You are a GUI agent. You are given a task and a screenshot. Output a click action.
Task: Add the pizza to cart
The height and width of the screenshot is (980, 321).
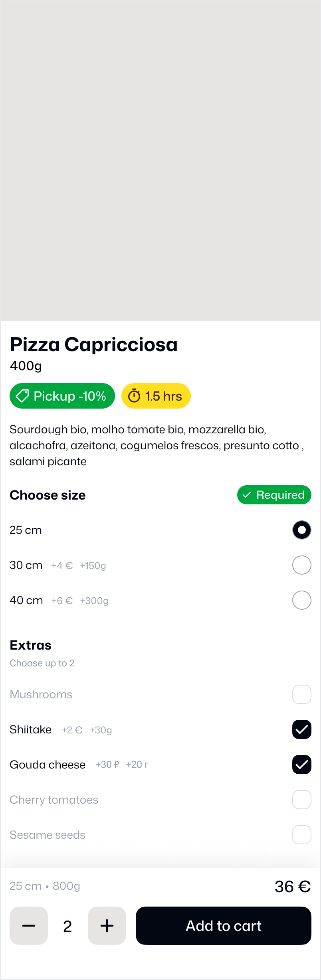coord(224,926)
